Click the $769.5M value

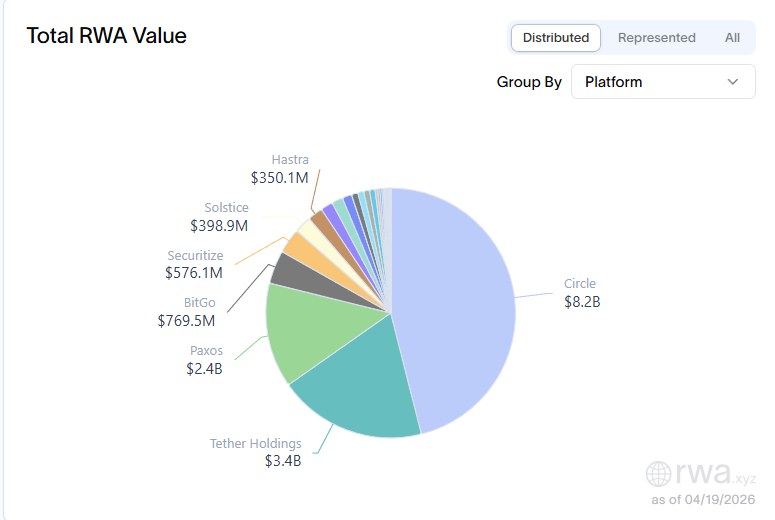[186, 321]
